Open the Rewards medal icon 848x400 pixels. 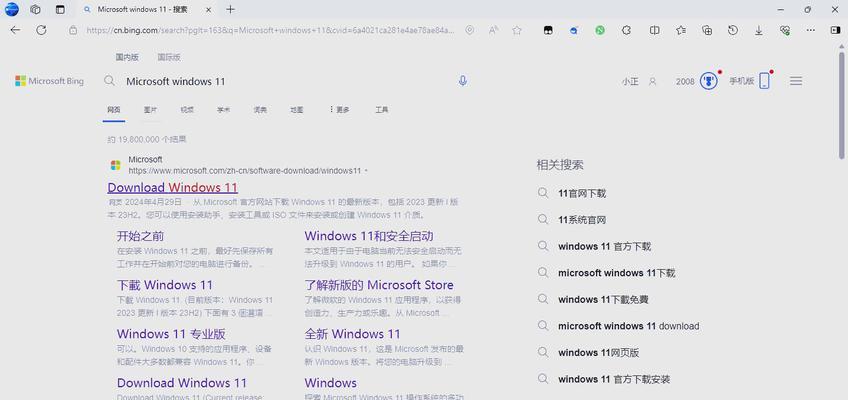708,81
